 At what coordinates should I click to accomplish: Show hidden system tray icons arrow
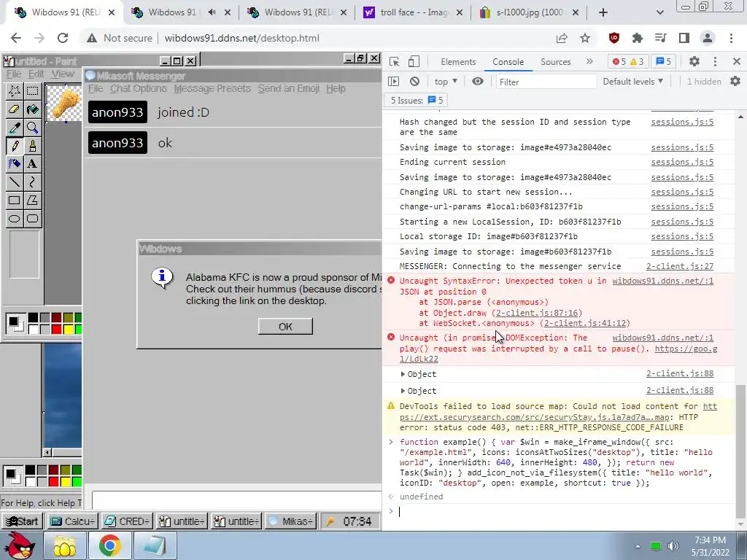pyautogui.click(x=638, y=546)
